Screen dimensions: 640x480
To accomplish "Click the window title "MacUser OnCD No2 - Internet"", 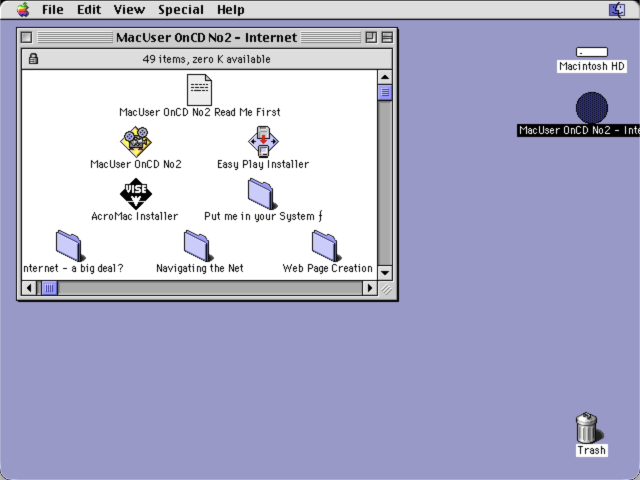I will 207,37.
